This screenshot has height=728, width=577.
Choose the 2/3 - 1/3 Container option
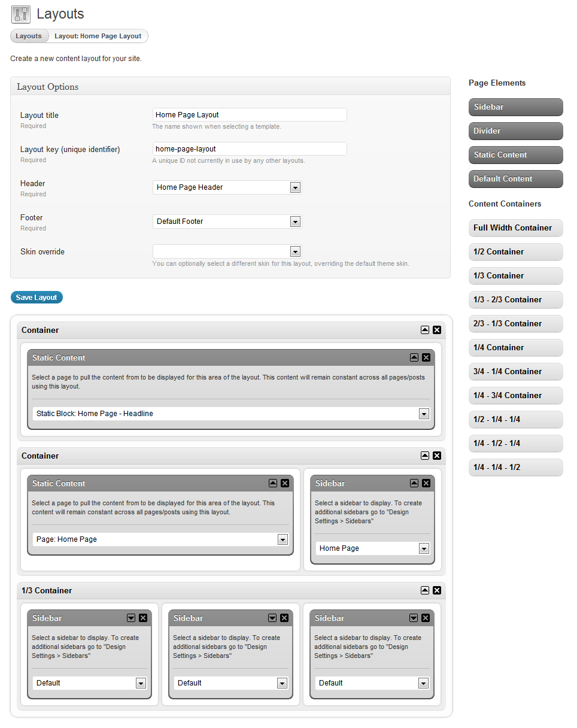(x=515, y=324)
